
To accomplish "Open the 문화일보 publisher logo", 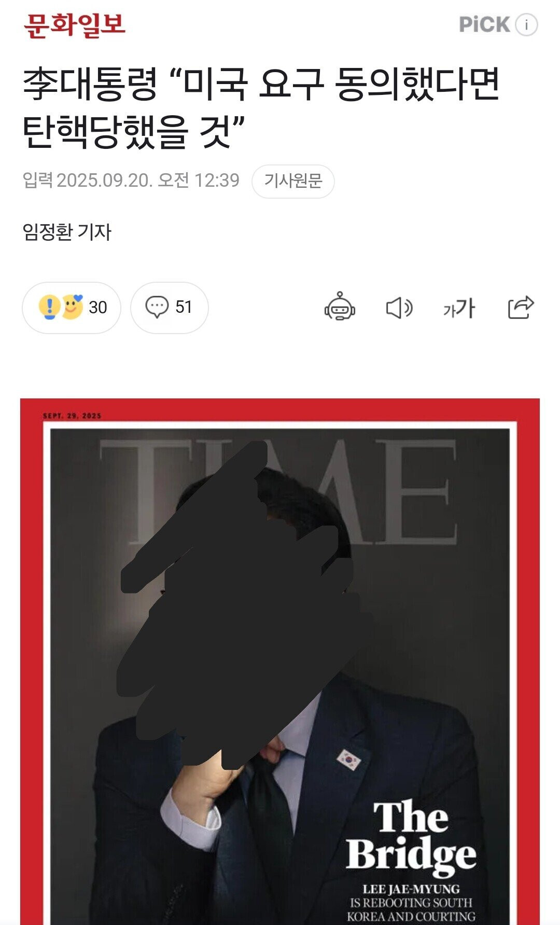I will point(75,25).
